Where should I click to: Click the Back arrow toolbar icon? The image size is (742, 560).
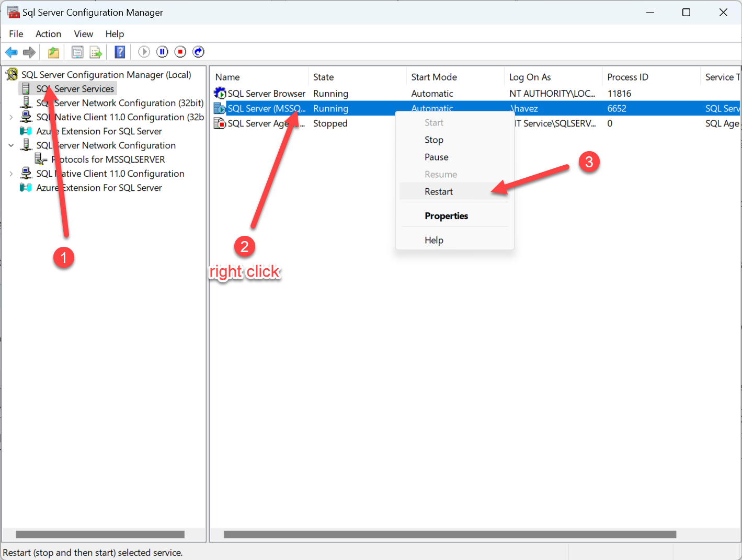point(11,52)
